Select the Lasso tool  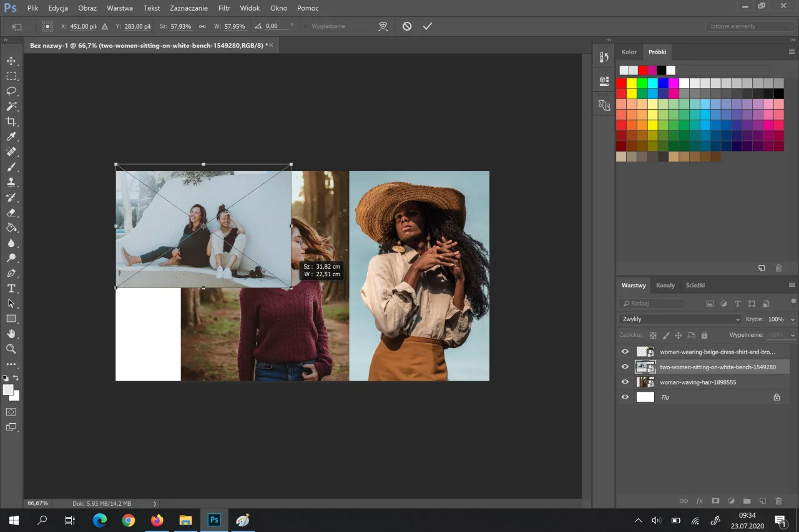11,91
